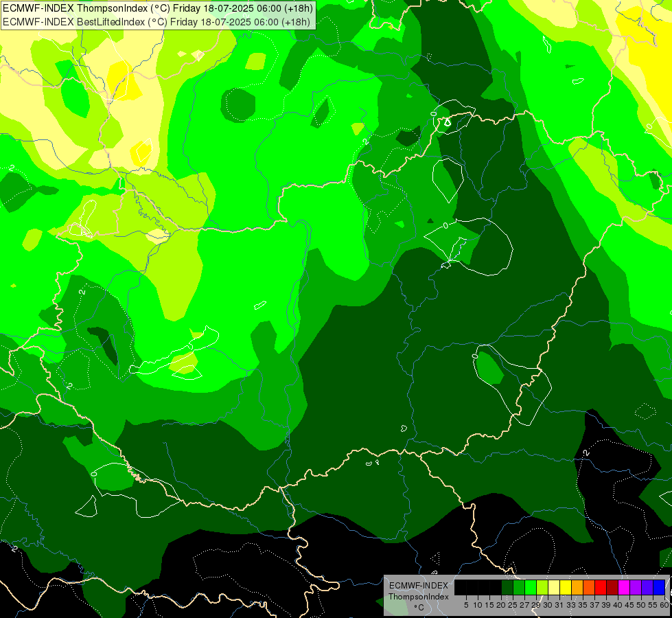672x618 pixels.
Task: Click the legend tick value 25
Action: pyautogui.click(x=513, y=605)
